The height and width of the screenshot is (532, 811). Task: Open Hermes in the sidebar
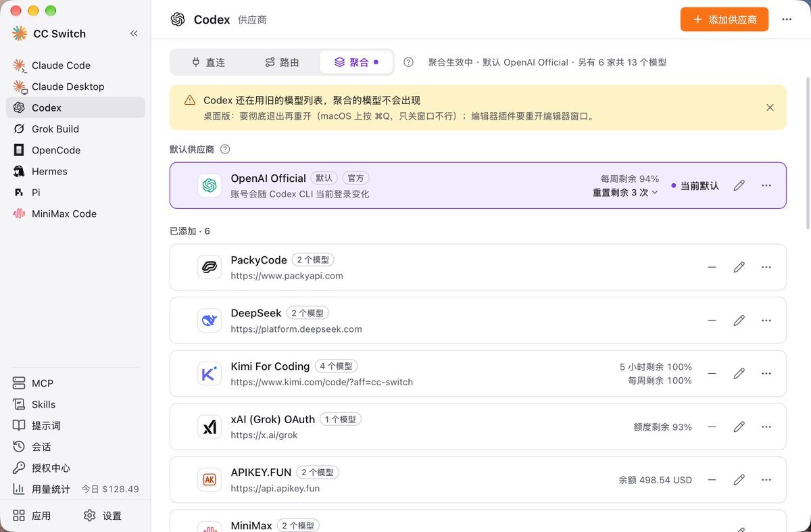(76, 171)
